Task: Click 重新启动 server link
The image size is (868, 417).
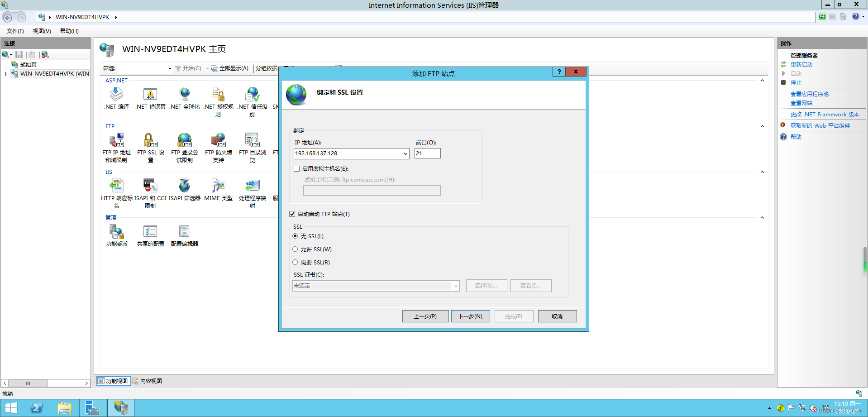Action: point(801,65)
